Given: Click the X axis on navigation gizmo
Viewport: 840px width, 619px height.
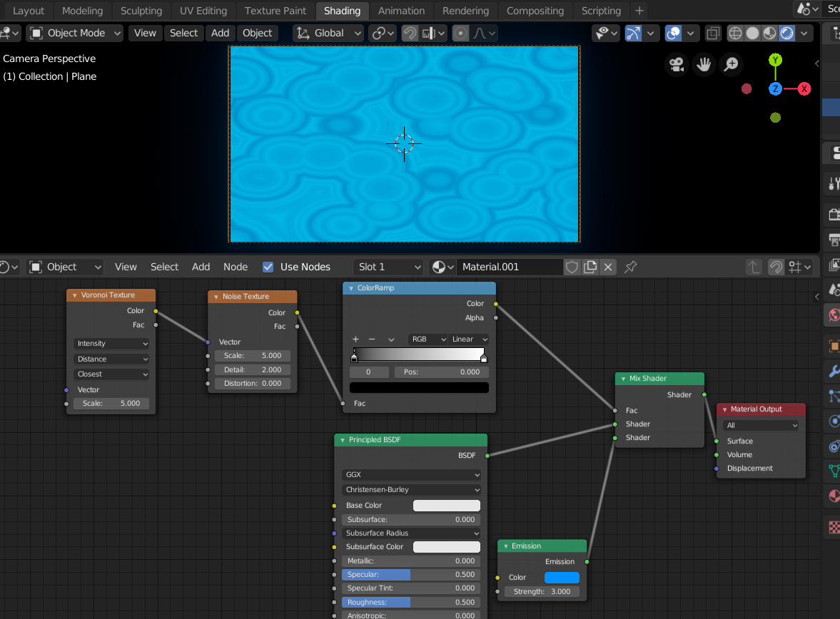Looking at the screenshot, I should click(804, 89).
